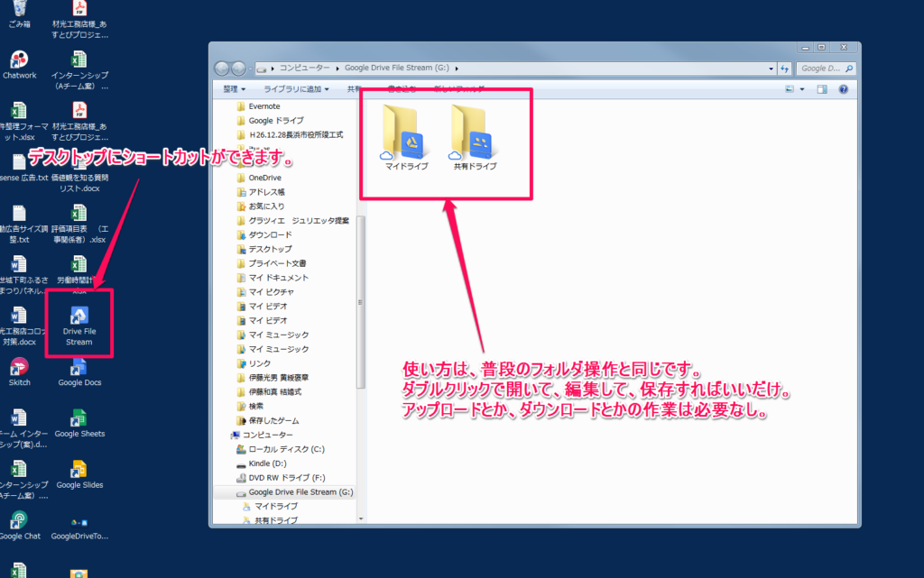Select ローカル ディスク (C:) in the tree
Screen dimensions: 924x578
286,449
